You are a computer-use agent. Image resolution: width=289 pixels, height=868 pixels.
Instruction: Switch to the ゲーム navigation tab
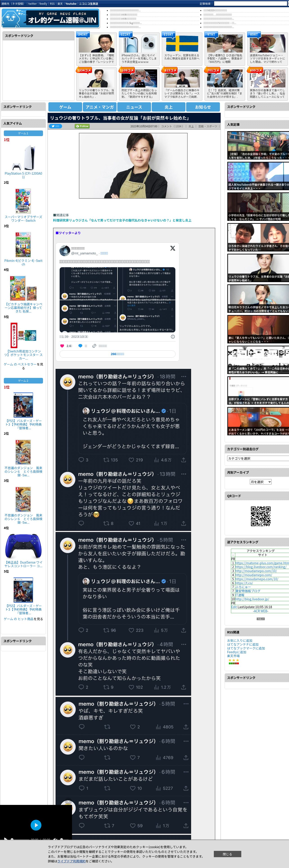[65, 107]
